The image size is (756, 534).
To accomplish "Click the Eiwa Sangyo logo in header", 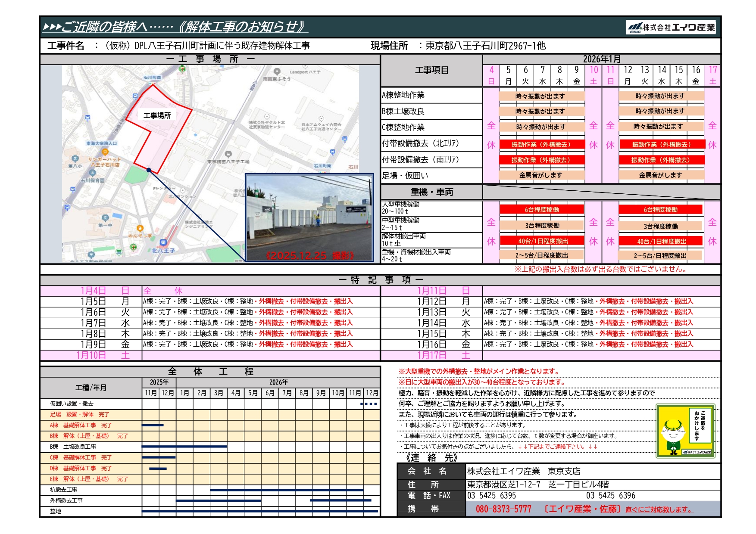I will 670,27.
